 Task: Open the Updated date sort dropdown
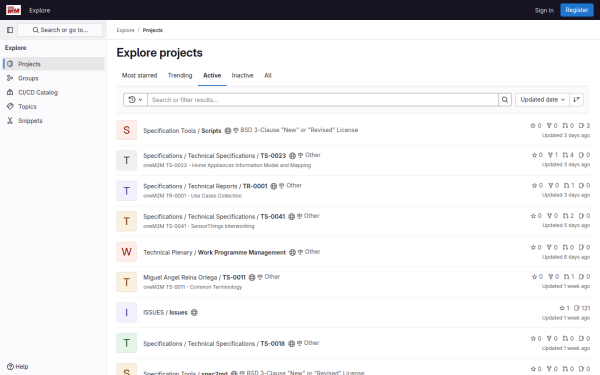[542, 99]
